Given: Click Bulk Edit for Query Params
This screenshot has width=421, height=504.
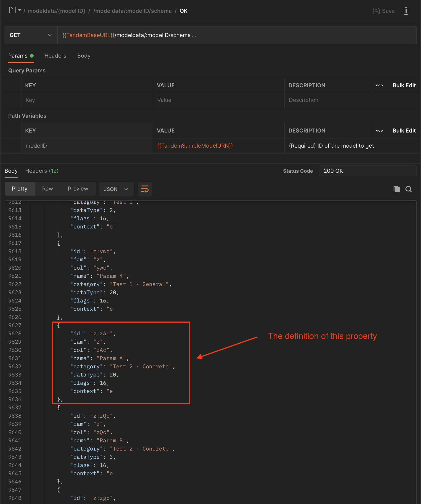Looking at the screenshot, I should [404, 85].
